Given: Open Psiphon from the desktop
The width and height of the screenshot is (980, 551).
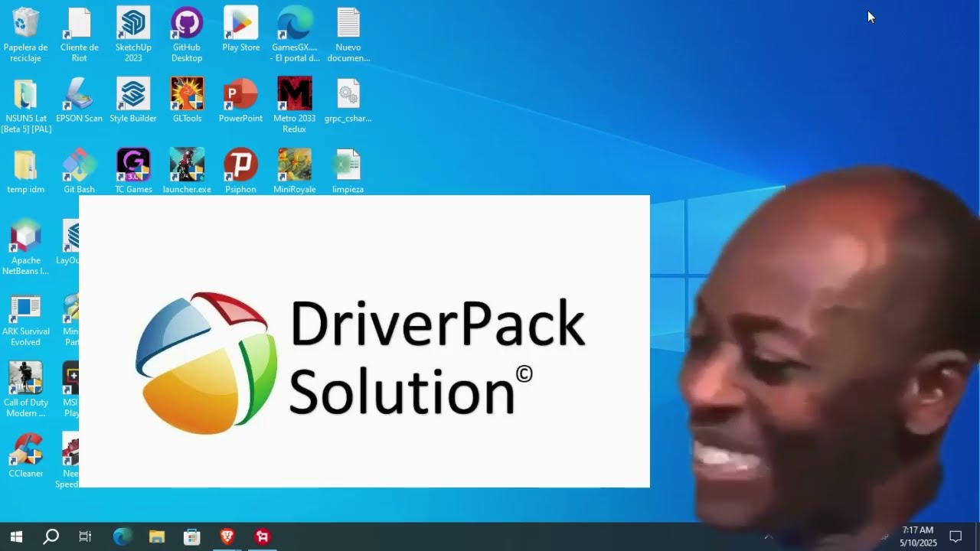Looking at the screenshot, I should [x=241, y=171].
